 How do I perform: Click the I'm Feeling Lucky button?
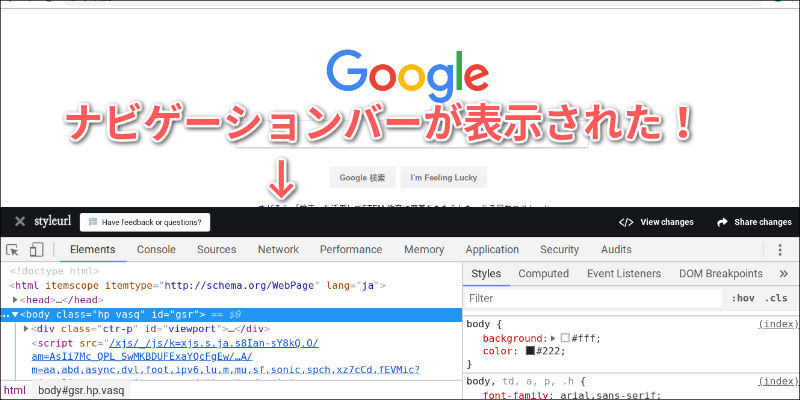tap(443, 178)
